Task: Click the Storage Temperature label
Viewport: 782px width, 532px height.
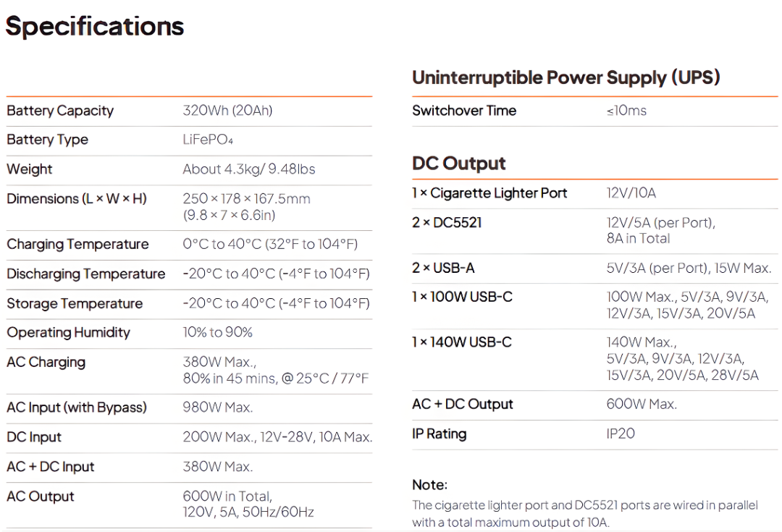Action: click(x=75, y=303)
